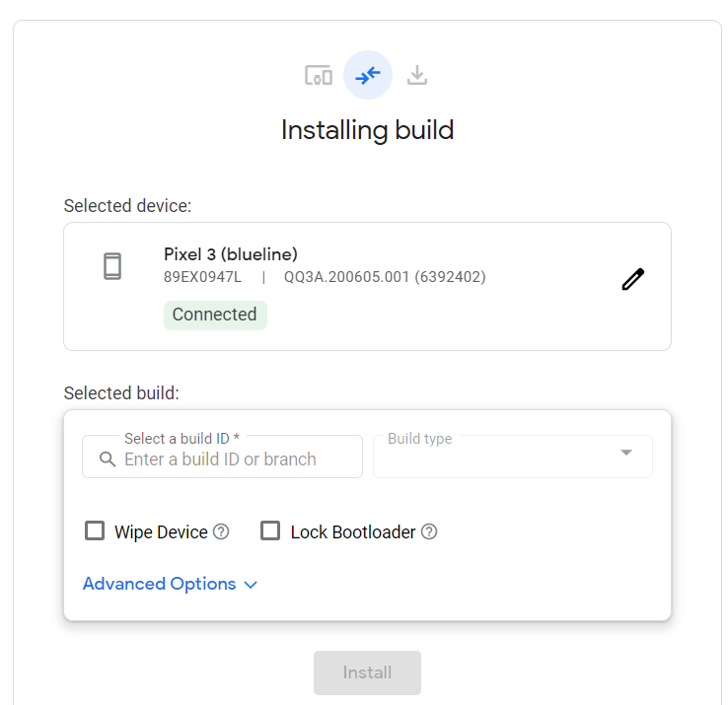Focus the build ID or branch input
The width and height of the screenshot is (728, 705).
(222, 457)
